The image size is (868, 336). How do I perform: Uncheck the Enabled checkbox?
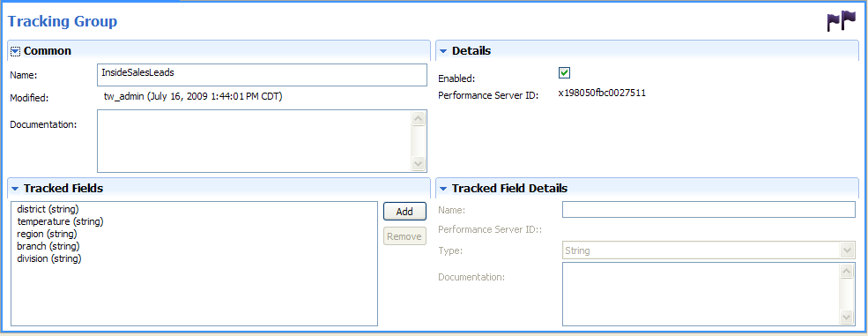[564, 72]
